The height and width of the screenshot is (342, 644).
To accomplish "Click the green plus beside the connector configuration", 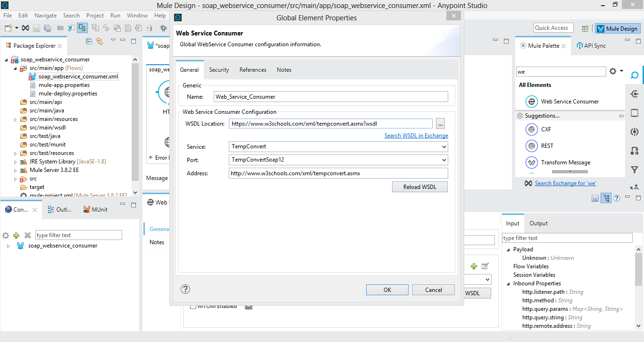I will tap(474, 266).
